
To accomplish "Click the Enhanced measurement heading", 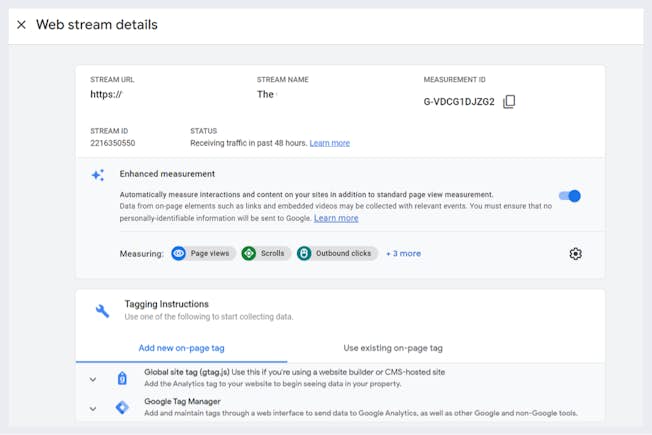I will 167,174.
